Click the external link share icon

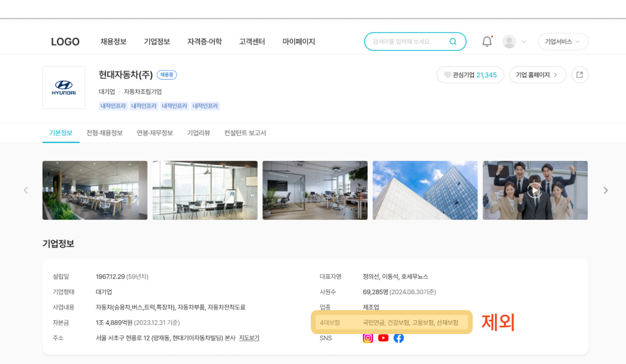[579, 75]
